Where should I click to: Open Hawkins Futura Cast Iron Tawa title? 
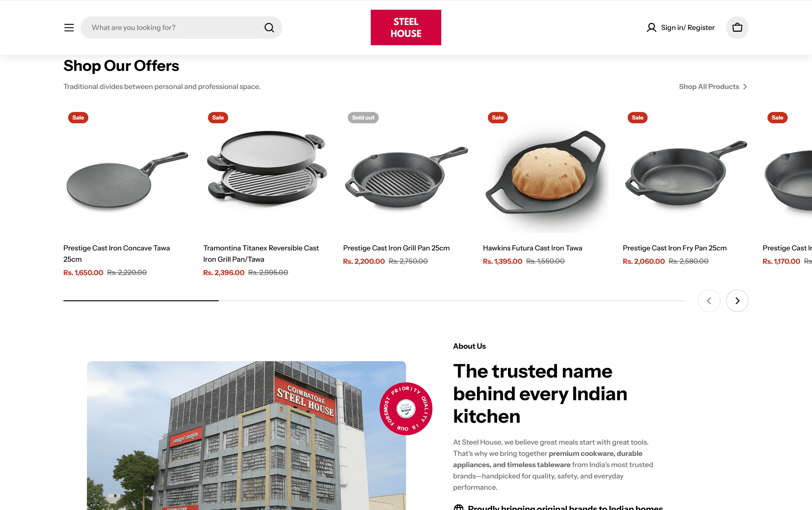pos(532,248)
